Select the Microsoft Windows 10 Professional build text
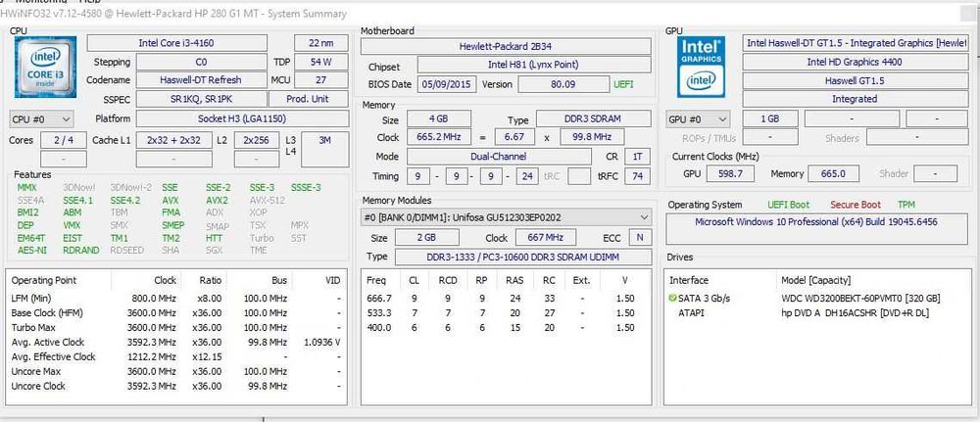Screen dimensions: 980x422 [x=816, y=221]
